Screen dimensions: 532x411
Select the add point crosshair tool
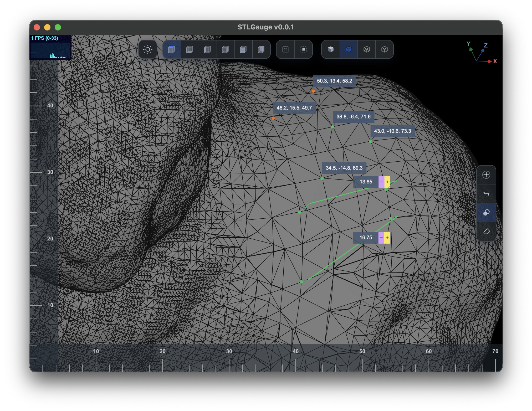486,175
